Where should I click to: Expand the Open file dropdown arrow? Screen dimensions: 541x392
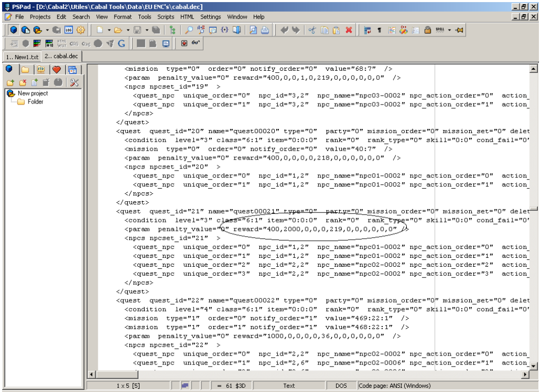(x=127, y=30)
